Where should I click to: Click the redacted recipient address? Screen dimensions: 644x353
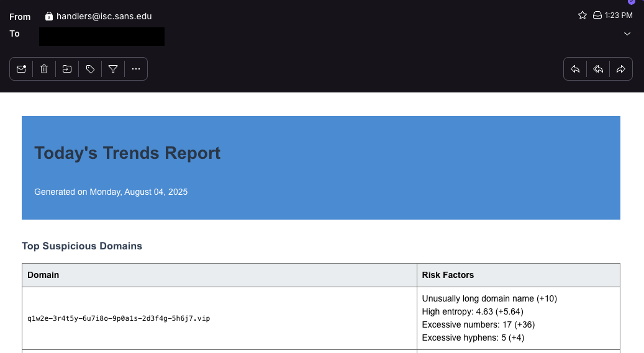(x=102, y=36)
